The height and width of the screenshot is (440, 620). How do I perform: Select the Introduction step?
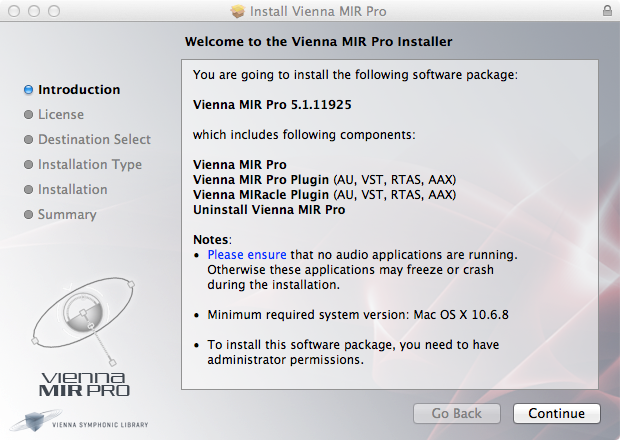[x=79, y=90]
